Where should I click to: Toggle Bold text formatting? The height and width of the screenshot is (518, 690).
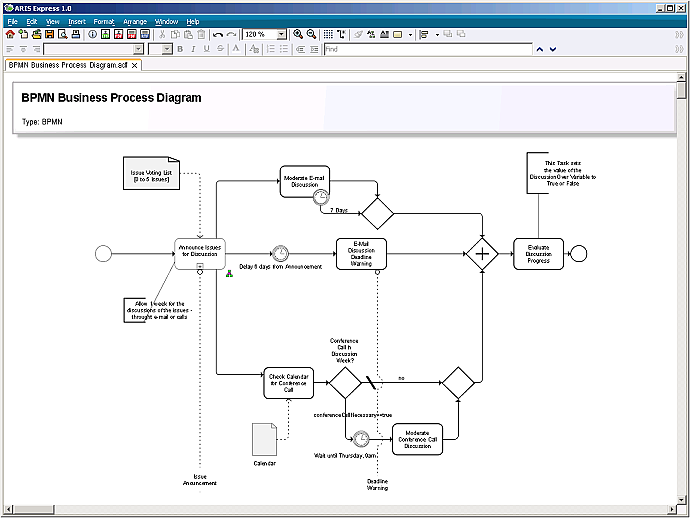coord(180,49)
